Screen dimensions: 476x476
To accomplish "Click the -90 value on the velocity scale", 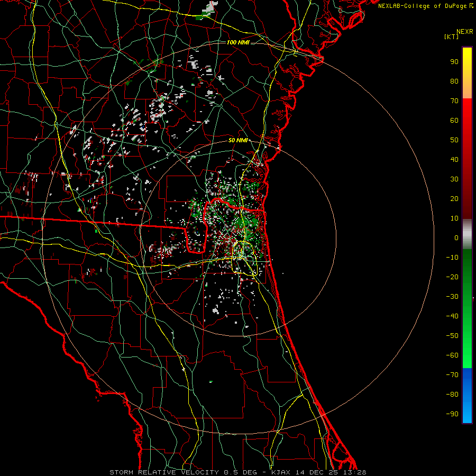I will 452,414.
